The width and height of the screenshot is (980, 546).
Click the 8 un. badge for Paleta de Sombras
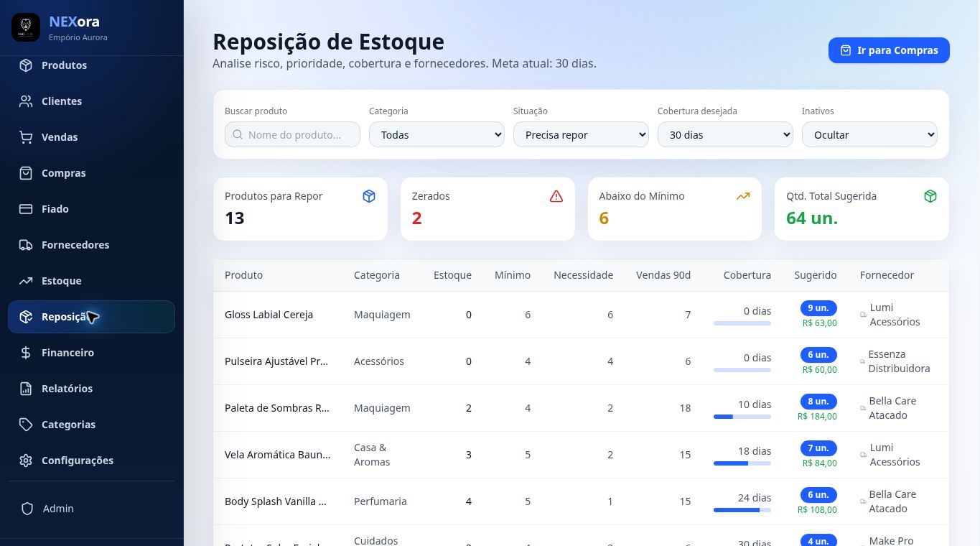coord(818,402)
